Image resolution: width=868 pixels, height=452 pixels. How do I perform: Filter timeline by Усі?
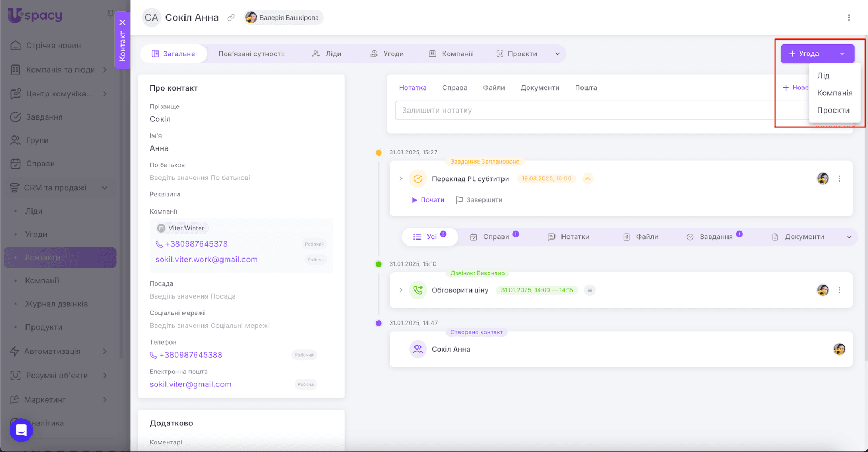(430, 237)
